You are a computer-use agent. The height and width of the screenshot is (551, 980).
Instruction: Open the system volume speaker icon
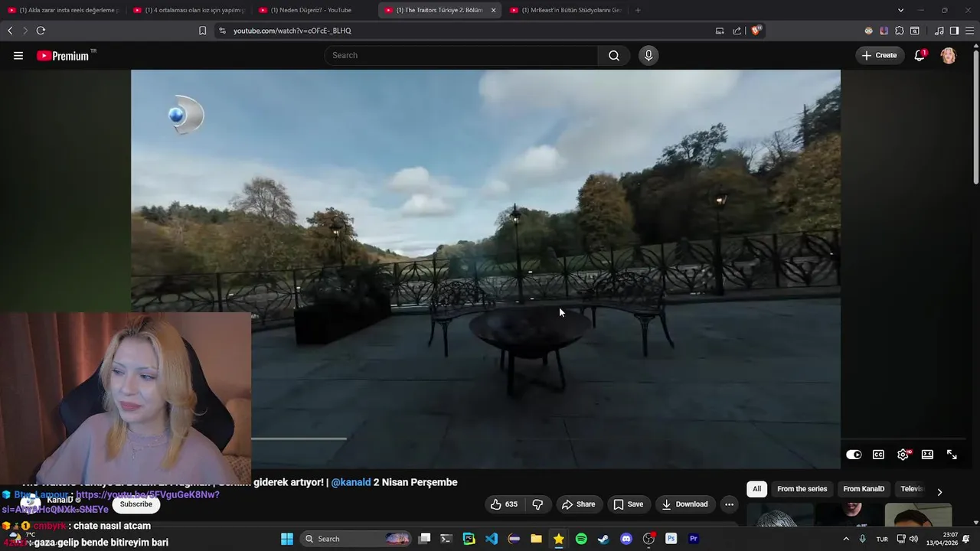(x=913, y=539)
